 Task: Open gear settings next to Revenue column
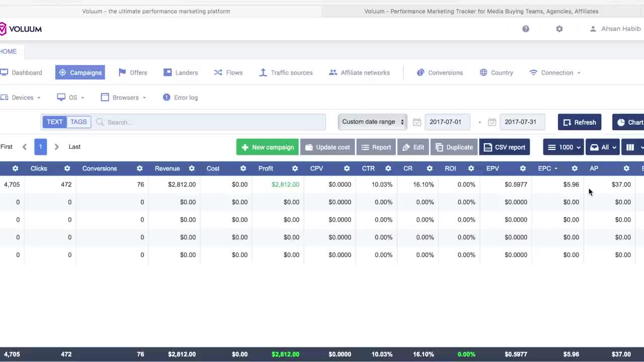192,168
